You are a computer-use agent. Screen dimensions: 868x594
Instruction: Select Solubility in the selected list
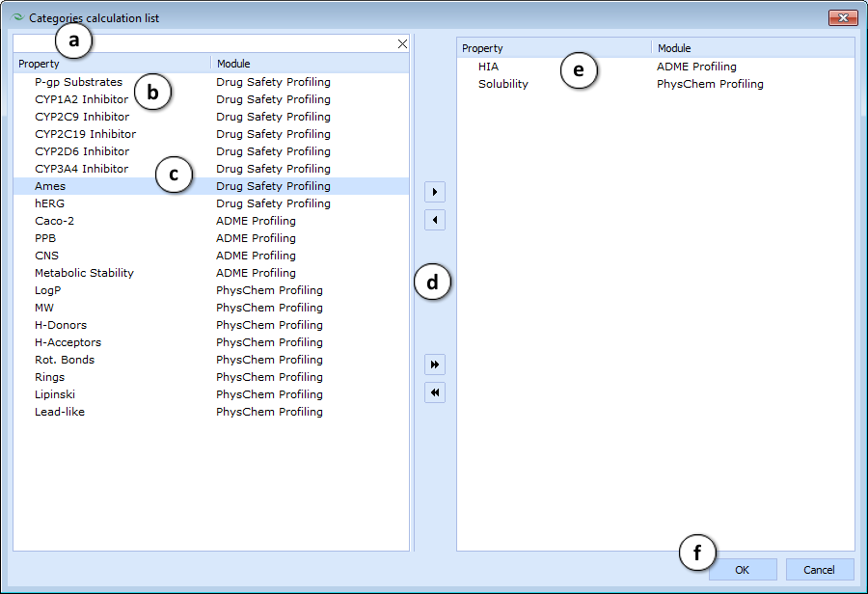click(x=656, y=84)
